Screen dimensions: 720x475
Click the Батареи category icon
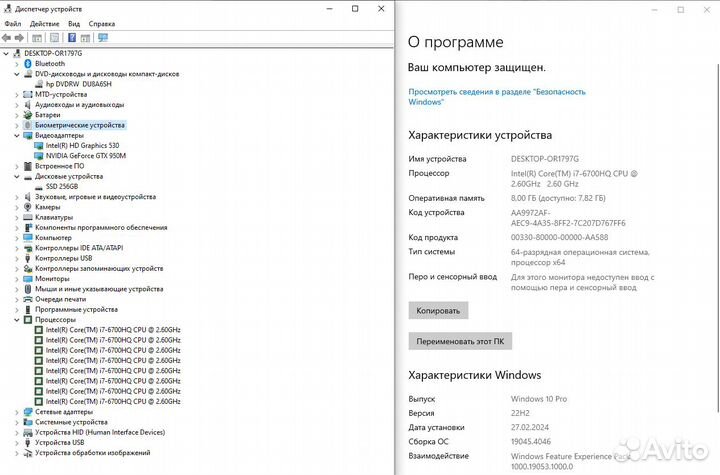pyautogui.click(x=28, y=115)
